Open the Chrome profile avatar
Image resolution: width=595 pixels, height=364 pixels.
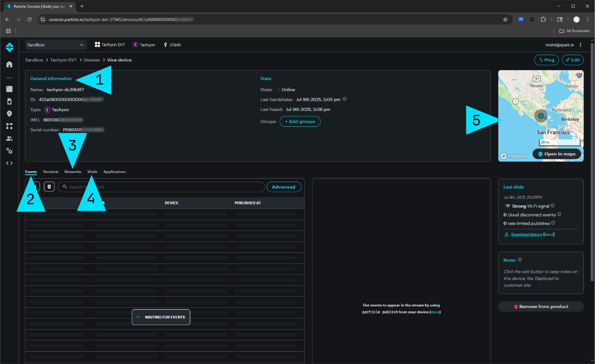tap(576, 20)
